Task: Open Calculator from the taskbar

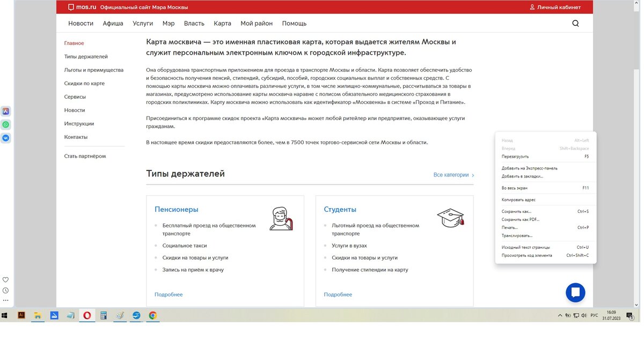Action: tap(103, 315)
